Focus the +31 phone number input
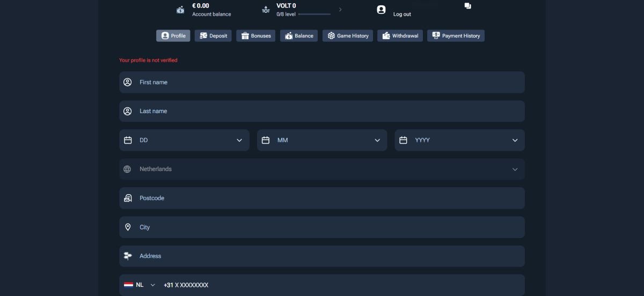 click(341, 285)
